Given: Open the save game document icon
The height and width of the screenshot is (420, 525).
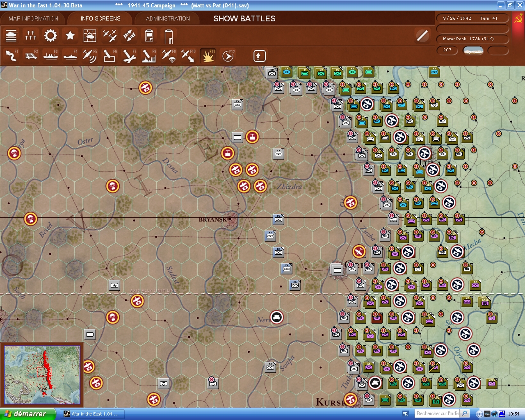Looking at the screenshot, I should 149,36.
